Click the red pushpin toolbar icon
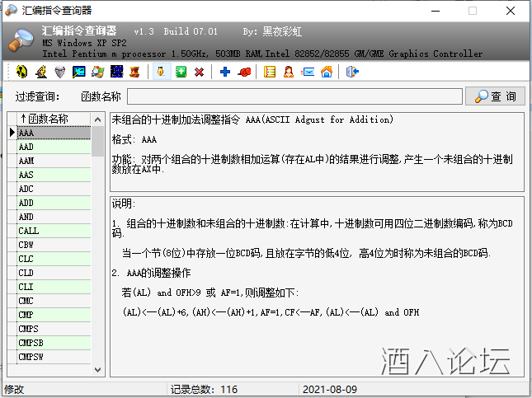The height and width of the screenshot is (398, 532). (x=244, y=72)
